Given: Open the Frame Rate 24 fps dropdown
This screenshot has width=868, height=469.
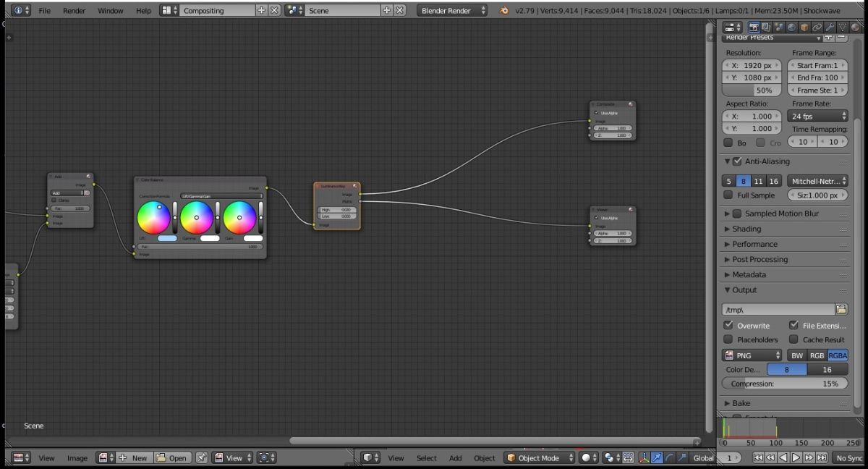Looking at the screenshot, I should (817, 116).
